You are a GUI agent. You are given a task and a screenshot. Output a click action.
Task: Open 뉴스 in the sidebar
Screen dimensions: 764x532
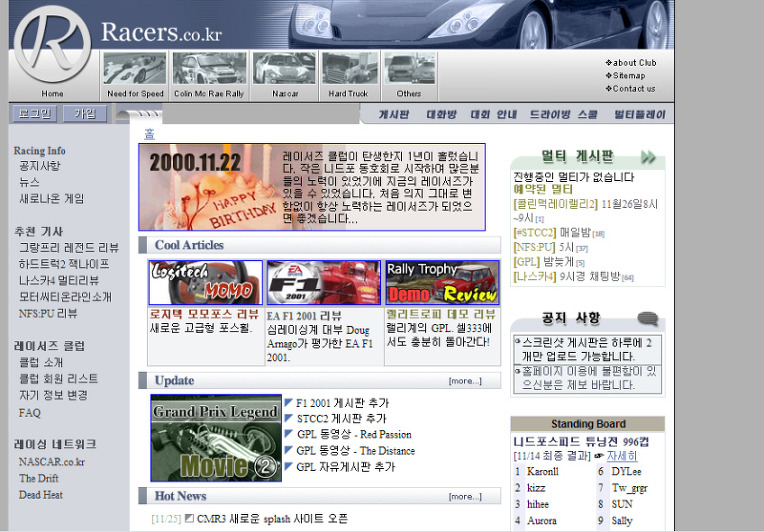(29, 183)
